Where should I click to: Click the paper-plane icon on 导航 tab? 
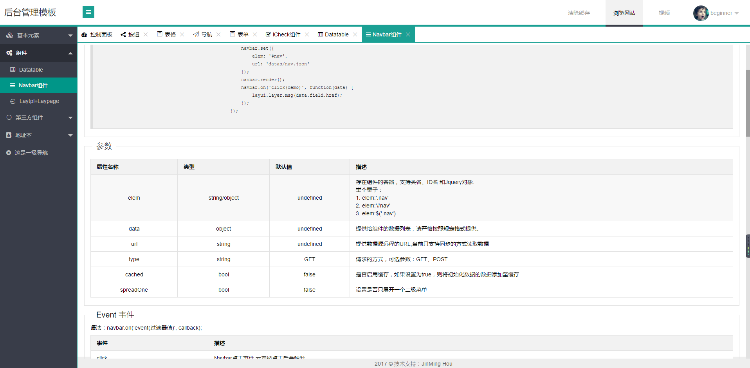[196, 34]
